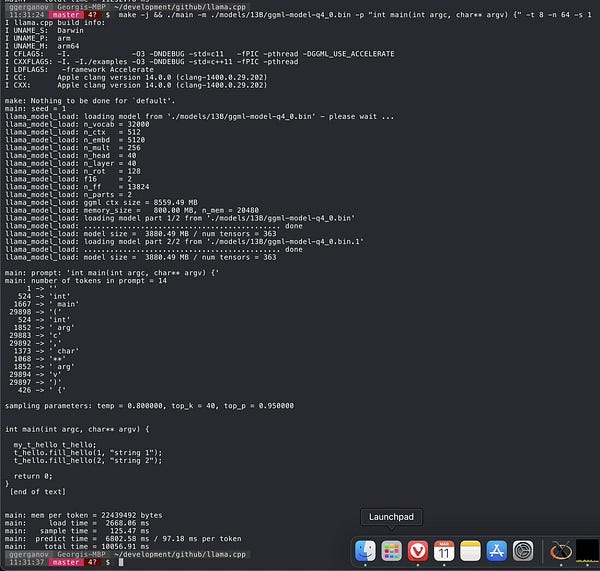Click the fill_hello(1, "string 1") line
The width and height of the screenshot is (600, 571).
[88, 453]
